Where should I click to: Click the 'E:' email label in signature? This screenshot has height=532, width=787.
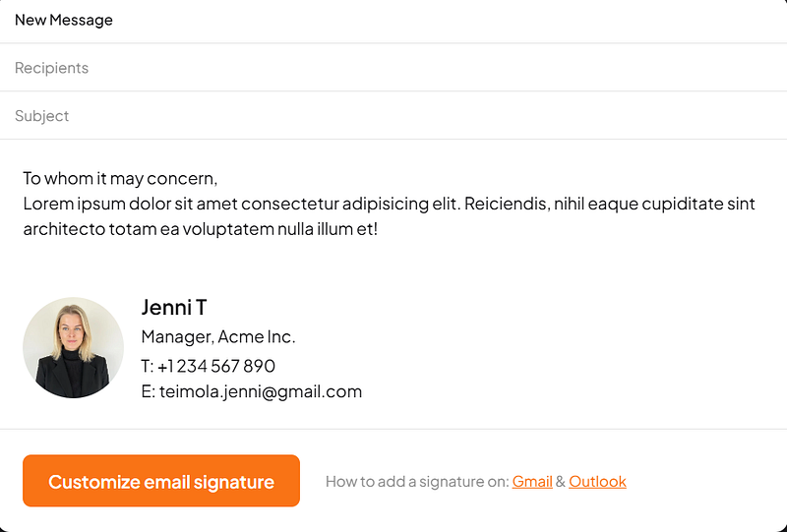pyautogui.click(x=149, y=391)
